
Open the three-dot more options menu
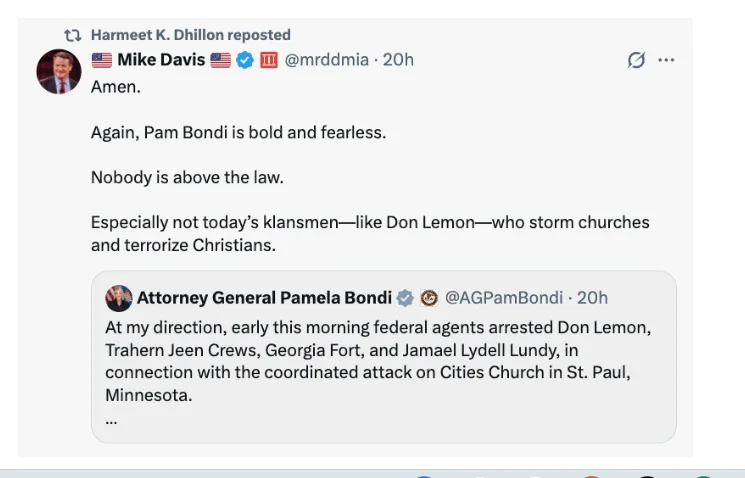666,60
